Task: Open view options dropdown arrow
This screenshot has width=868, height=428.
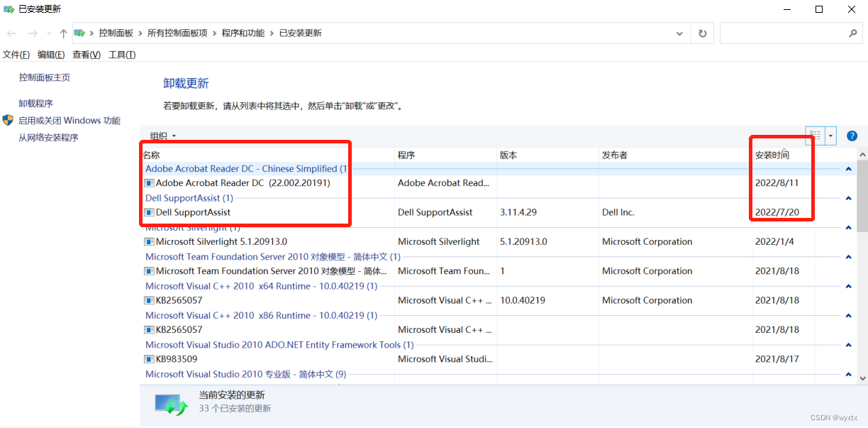Action: point(830,136)
